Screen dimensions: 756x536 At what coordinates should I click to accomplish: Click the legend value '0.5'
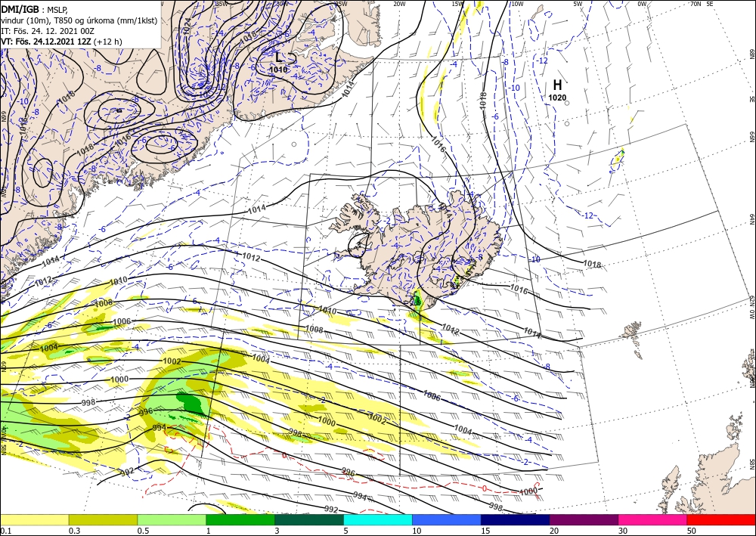click(x=143, y=531)
